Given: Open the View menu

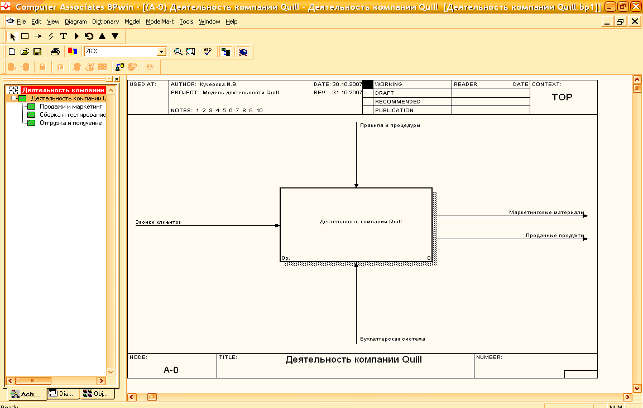Looking at the screenshot, I should (x=53, y=22).
